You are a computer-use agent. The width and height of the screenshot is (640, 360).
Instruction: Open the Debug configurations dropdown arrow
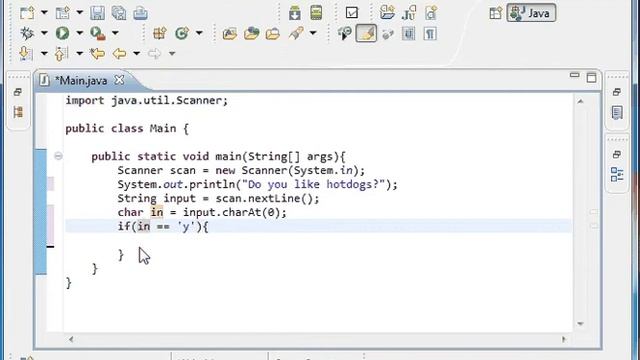(x=44, y=33)
